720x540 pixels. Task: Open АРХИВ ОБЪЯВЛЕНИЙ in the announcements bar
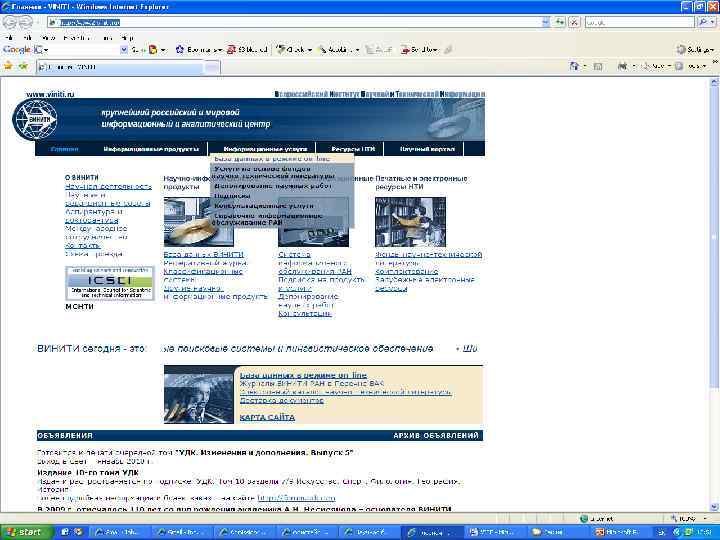pyautogui.click(x=436, y=435)
